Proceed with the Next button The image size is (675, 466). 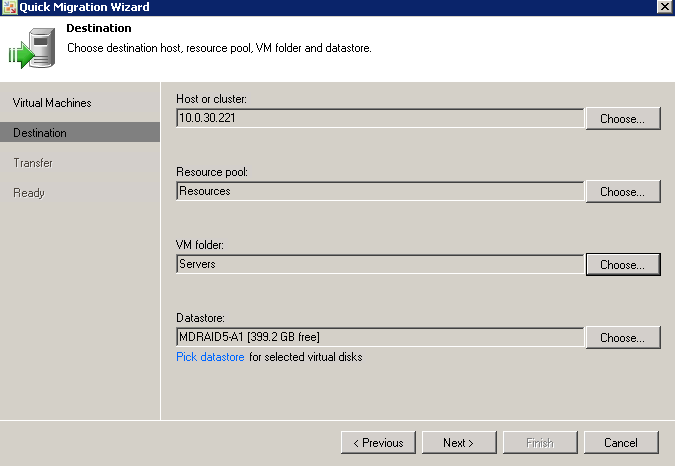pos(457,442)
